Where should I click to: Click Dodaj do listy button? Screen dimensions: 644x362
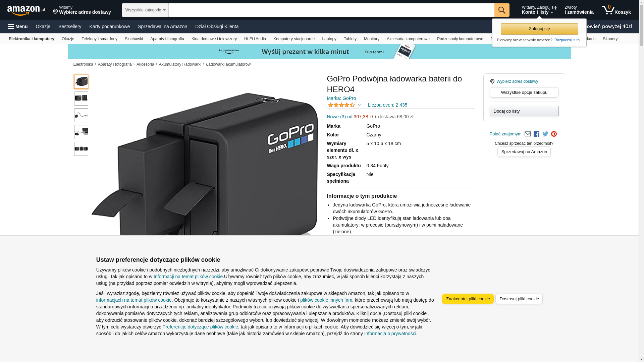click(524, 111)
